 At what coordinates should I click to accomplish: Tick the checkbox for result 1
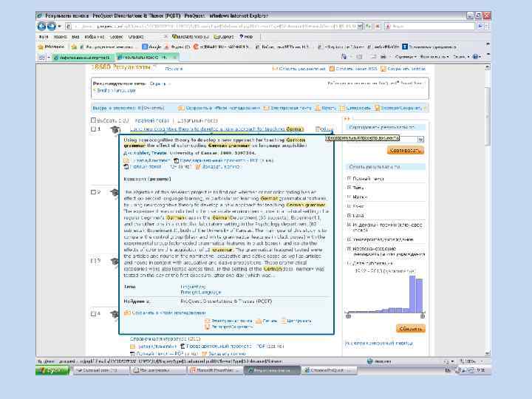93,129
